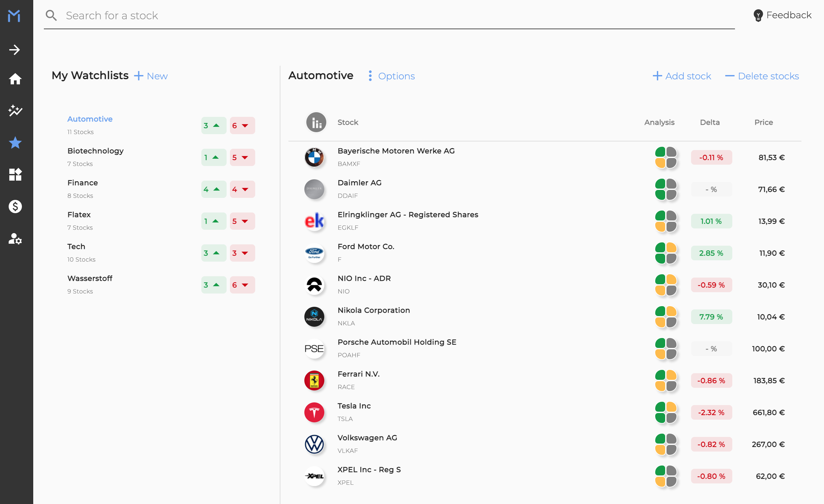The image size is (824, 504).
Task: Open analysis indicator for Ford Motor Co.
Action: (666, 253)
